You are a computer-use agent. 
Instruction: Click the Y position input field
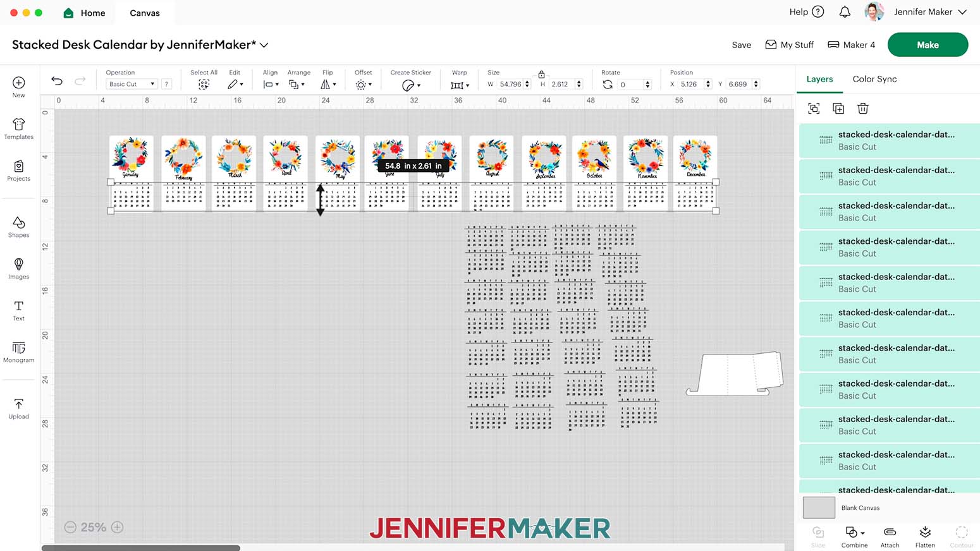tap(738, 84)
